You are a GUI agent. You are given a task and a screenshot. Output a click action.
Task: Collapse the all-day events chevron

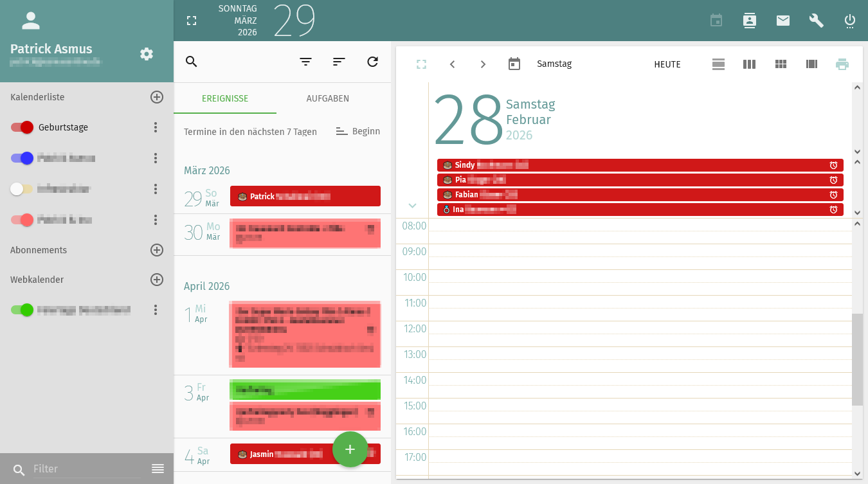[412, 206]
